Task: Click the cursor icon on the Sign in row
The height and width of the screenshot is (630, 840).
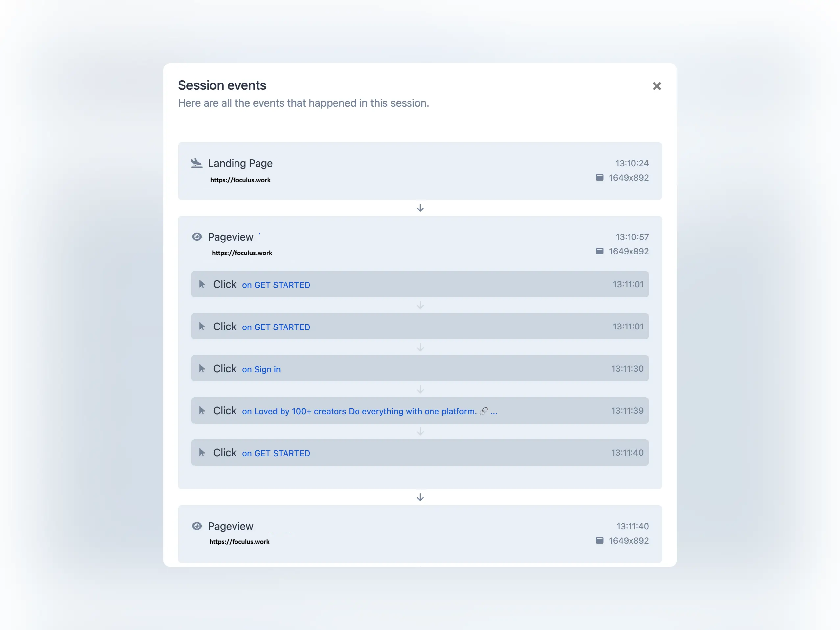Action: pos(202,368)
